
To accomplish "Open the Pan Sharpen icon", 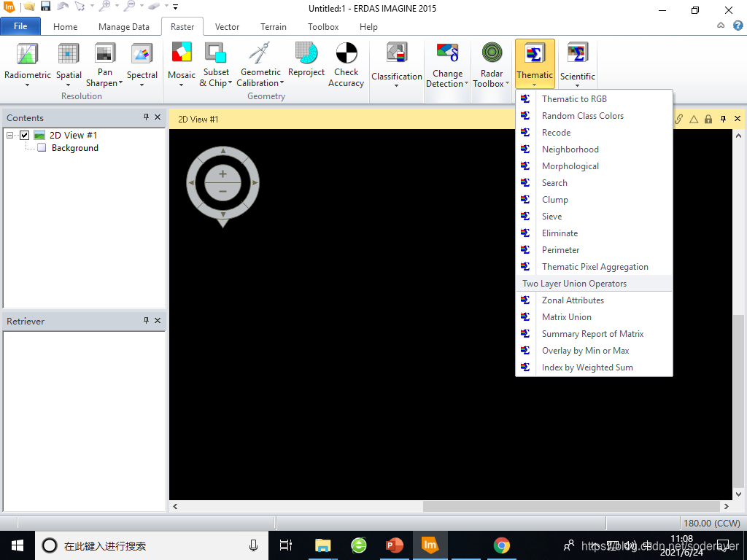I will 105,52.
